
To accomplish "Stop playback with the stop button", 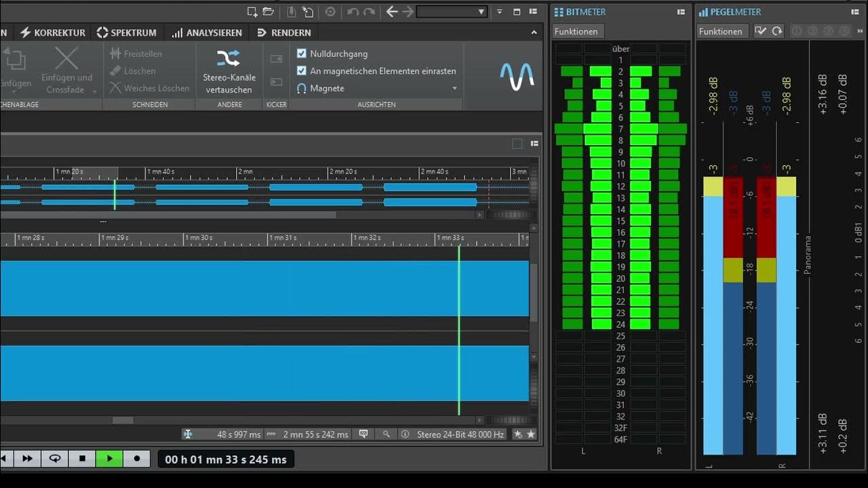I will 82,459.
